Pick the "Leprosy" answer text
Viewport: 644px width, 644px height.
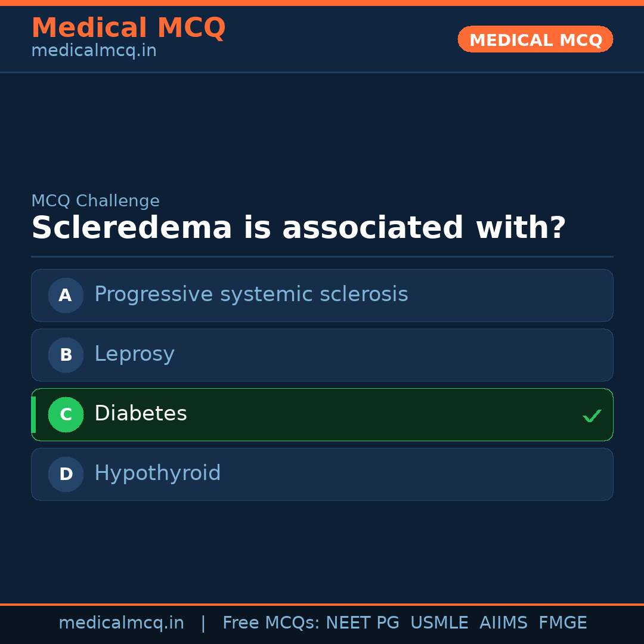click(x=134, y=354)
